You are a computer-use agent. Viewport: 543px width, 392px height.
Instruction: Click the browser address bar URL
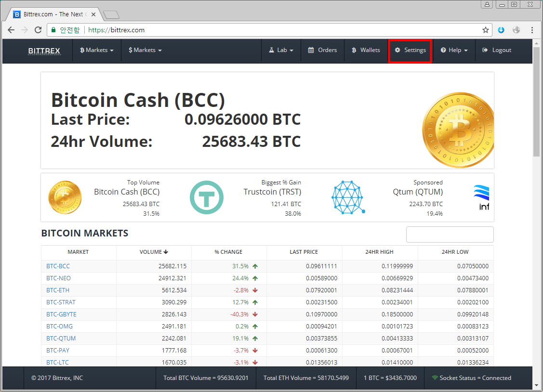coord(117,30)
